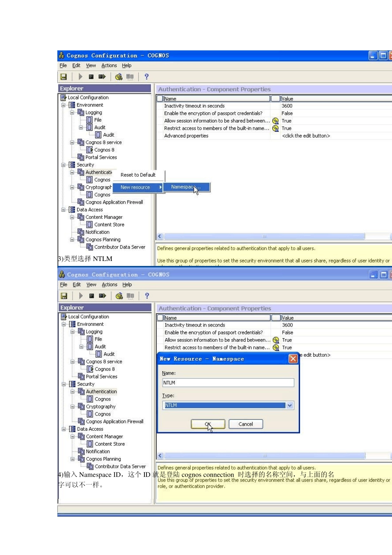Click 'Enable the encryption of passport credentials?' lower row

(x=213, y=333)
